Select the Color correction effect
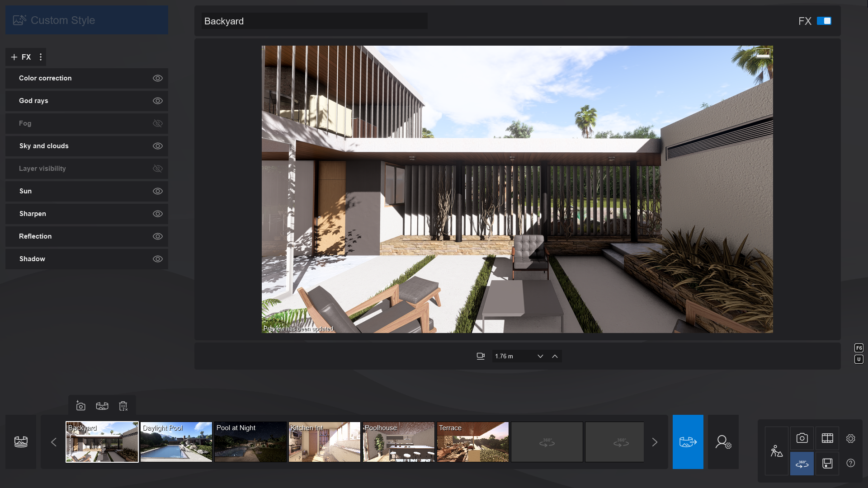The height and width of the screenshot is (488, 868). [45, 78]
